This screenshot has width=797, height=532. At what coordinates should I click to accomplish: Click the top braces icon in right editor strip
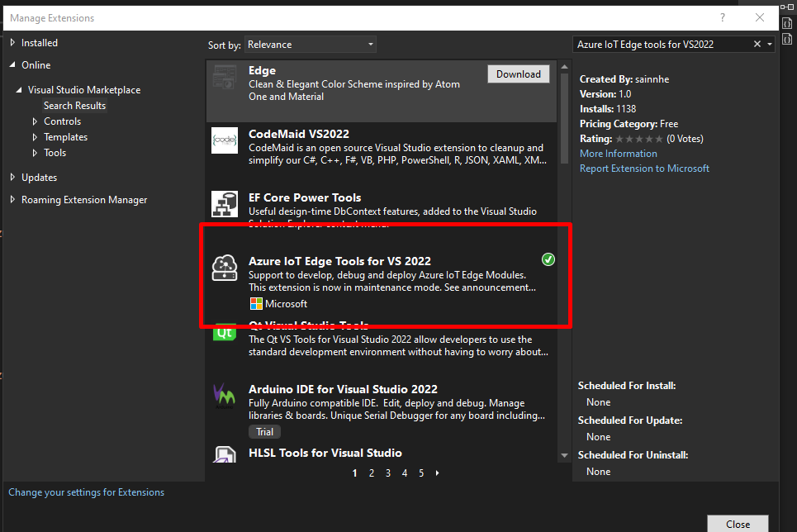click(x=787, y=23)
